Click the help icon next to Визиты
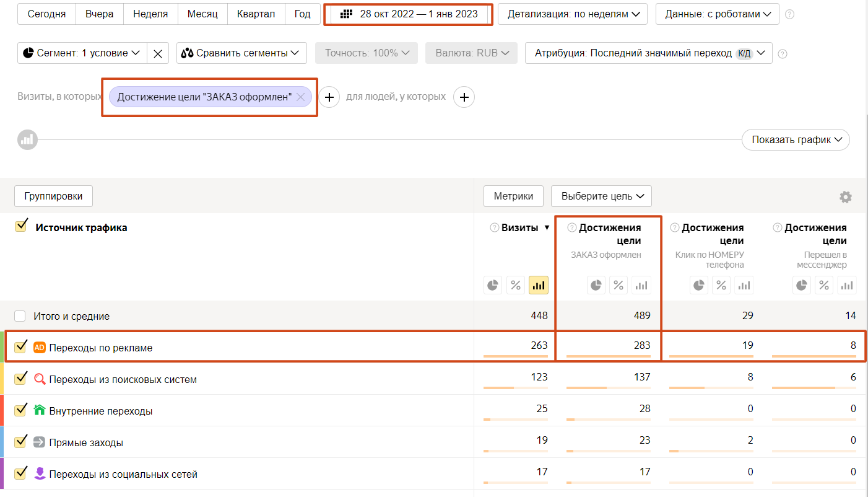 [494, 227]
